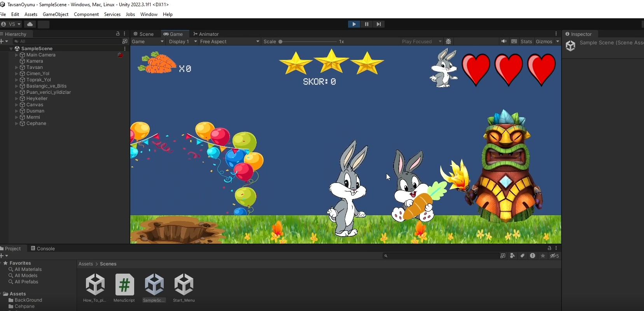This screenshot has width=644, height=311.
Task: Pause the running game
Action: click(366, 24)
